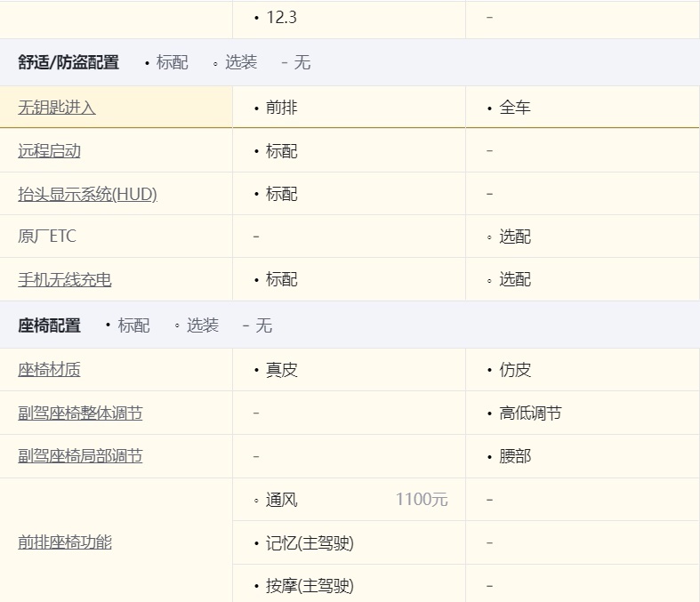Select the 舒适/防盗配置 section heading
The height and width of the screenshot is (602, 700).
click(x=68, y=62)
